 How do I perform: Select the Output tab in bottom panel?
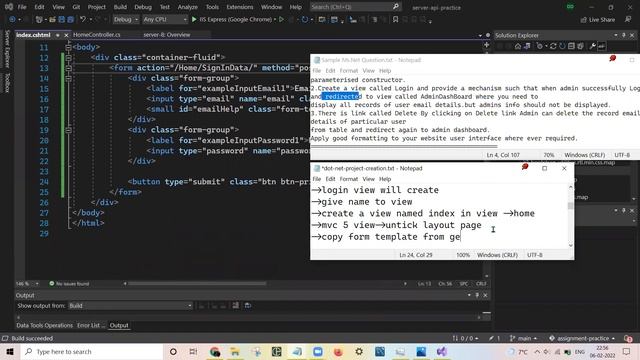(x=119, y=325)
